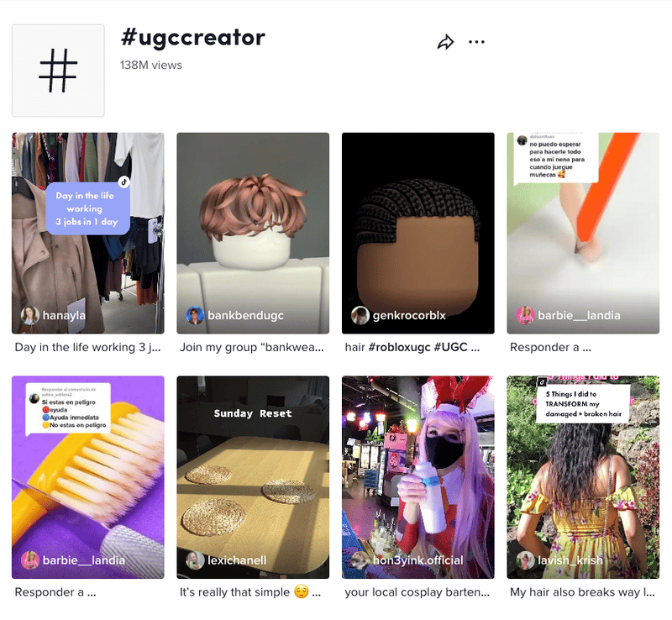Open the cosplay bartender video thumbnail

[x=417, y=477]
